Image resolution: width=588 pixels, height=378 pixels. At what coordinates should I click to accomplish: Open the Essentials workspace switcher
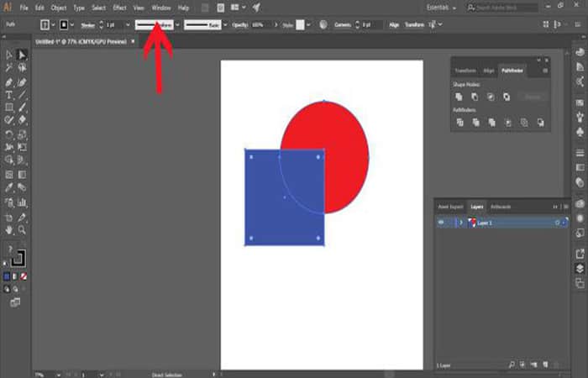tap(441, 8)
